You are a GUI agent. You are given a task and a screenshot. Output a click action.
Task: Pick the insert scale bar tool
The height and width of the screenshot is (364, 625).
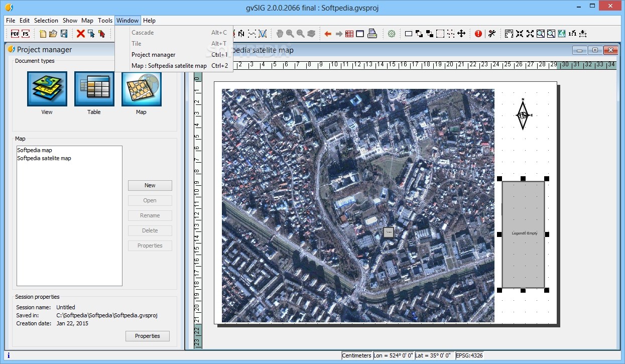[252, 34]
